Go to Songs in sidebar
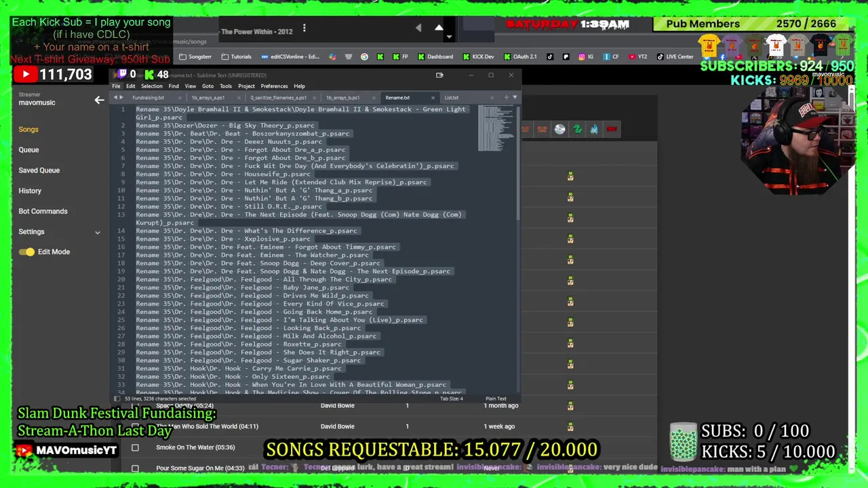868x488 pixels. coord(28,129)
